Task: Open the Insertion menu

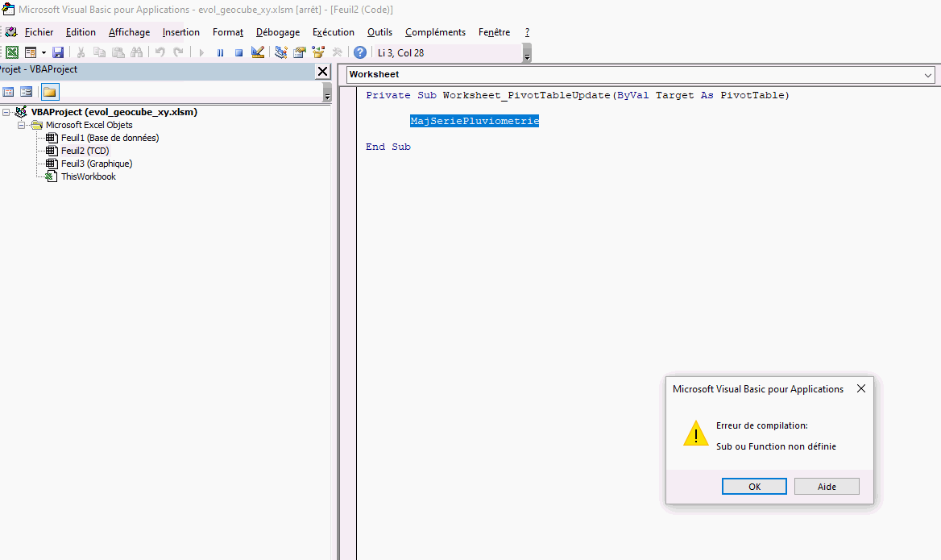Action: click(x=180, y=32)
